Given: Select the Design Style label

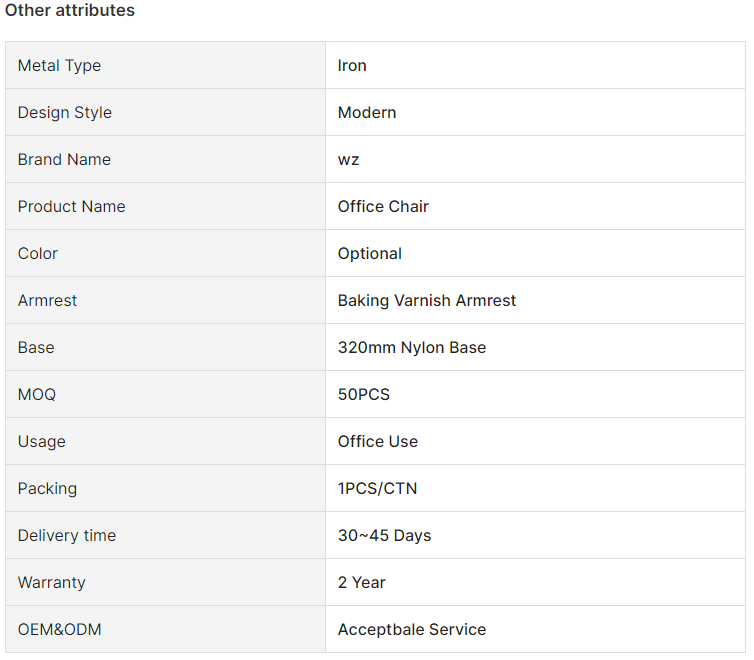Looking at the screenshot, I should (x=65, y=112).
